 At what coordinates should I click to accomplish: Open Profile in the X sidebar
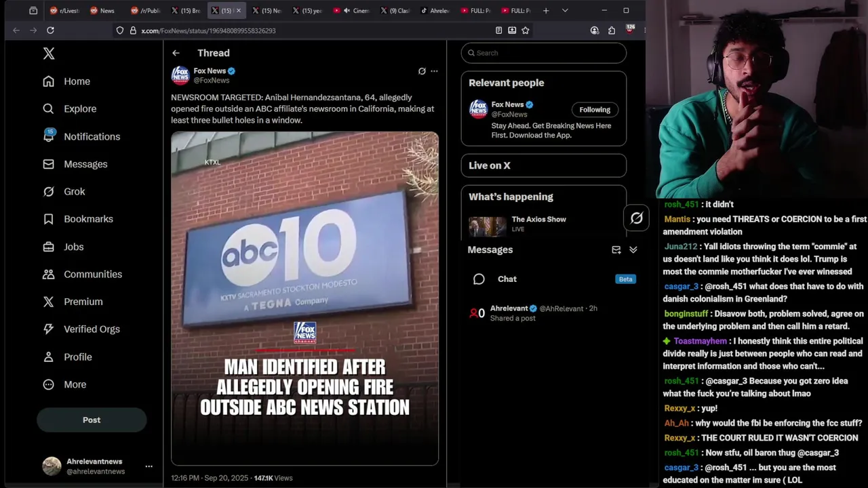tap(67, 357)
